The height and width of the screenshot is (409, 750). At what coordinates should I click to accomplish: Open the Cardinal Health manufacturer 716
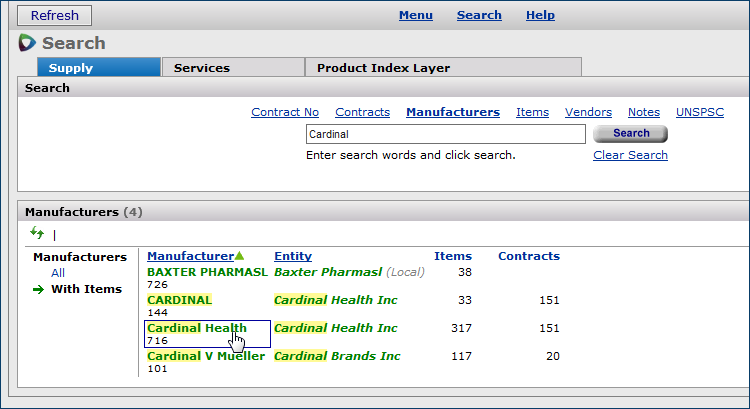(196, 328)
